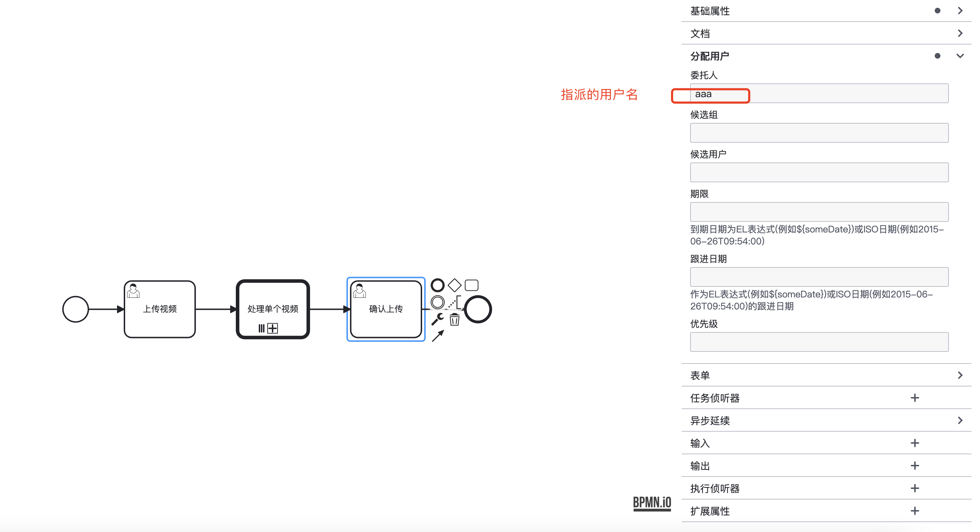Append end event from context pad
The height and width of the screenshot is (532, 980).
tap(437, 285)
